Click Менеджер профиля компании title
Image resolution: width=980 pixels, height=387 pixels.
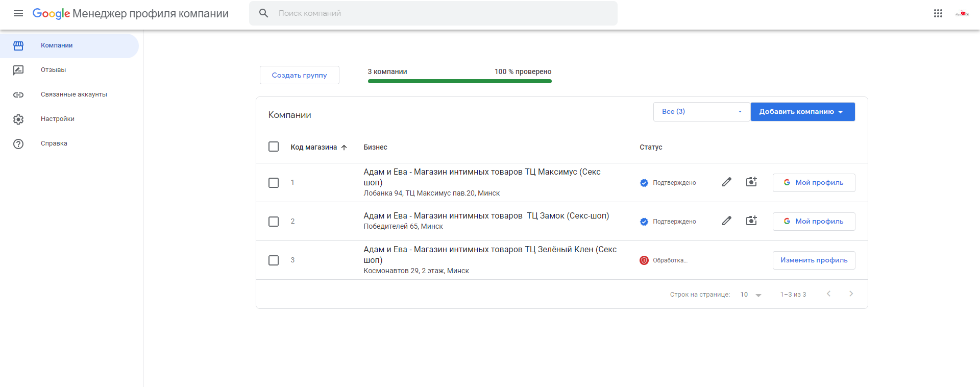(151, 13)
